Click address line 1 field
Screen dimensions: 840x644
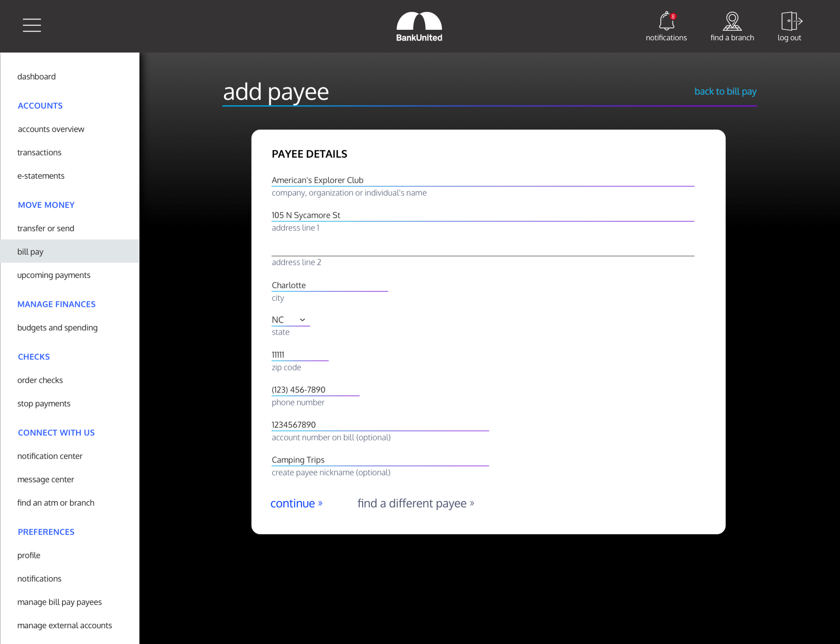tap(483, 215)
